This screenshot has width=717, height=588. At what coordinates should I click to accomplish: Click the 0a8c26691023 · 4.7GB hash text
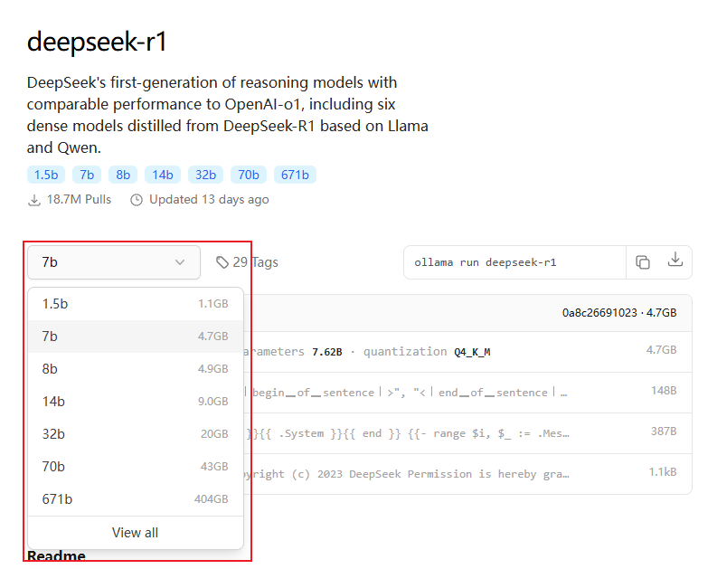point(619,312)
